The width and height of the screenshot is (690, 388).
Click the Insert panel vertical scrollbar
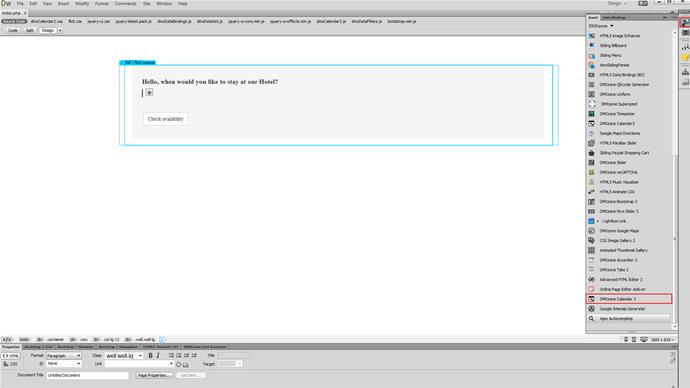tap(675, 179)
